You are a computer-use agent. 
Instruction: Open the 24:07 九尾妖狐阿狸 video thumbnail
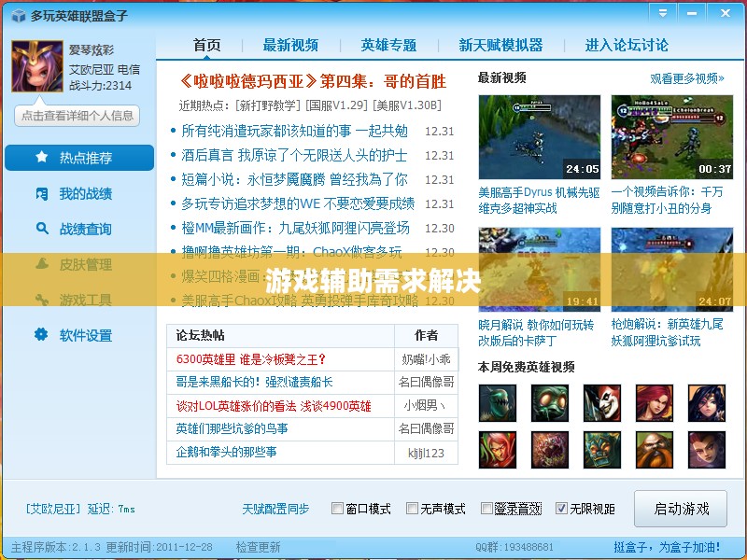coord(672,270)
